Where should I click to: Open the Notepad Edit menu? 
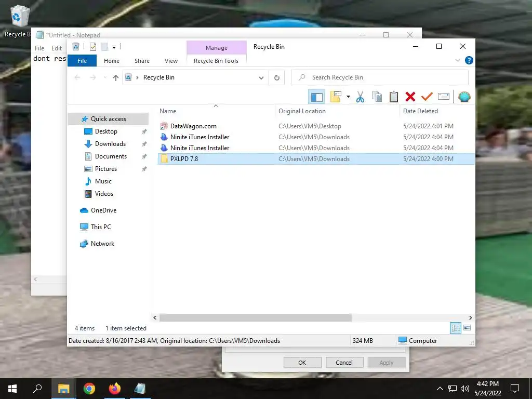[x=56, y=48]
